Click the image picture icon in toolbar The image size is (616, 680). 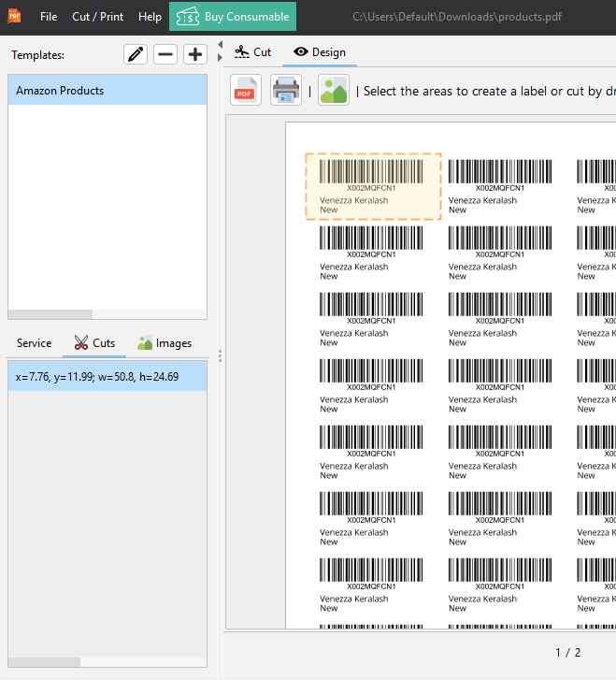[334, 90]
